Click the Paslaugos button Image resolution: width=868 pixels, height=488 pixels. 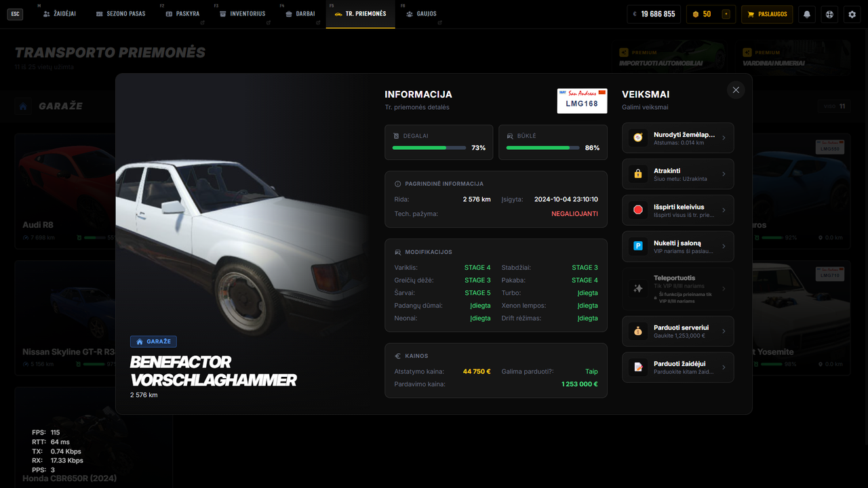tap(767, 14)
